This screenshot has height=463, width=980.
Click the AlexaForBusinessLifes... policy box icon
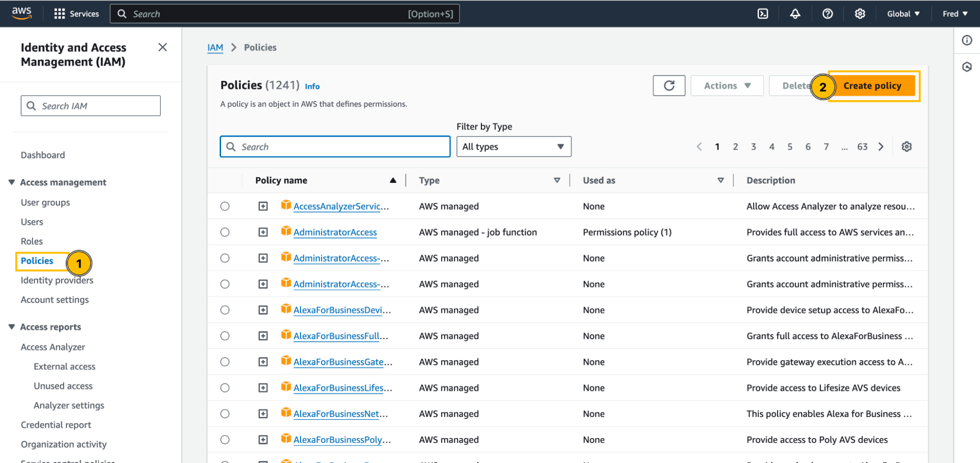click(286, 386)
